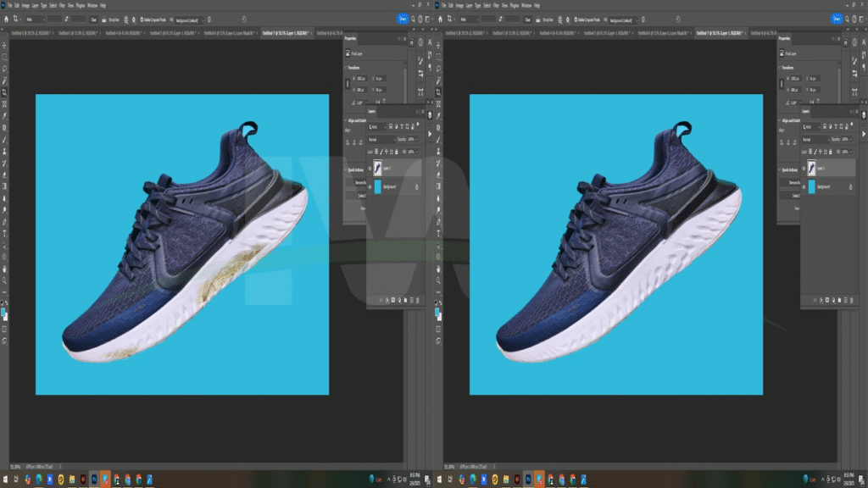Select the Frame tool in the left window

coord(5,104)
